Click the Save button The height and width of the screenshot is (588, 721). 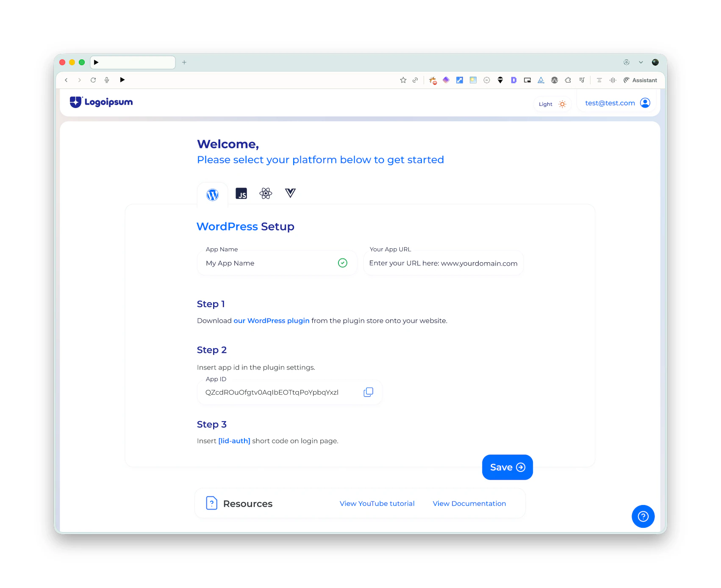507,467
